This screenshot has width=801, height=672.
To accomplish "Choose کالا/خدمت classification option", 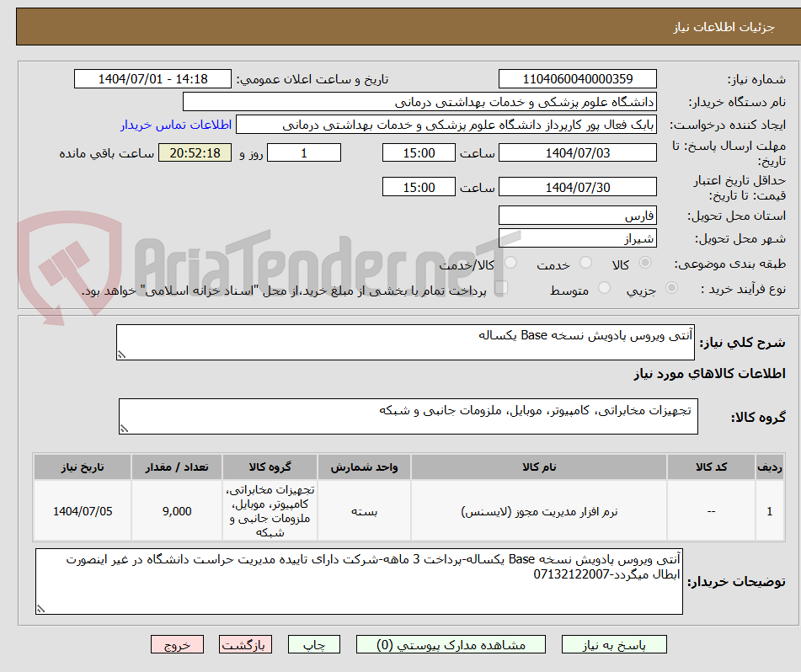I will pyautogui.click(x=510, y=262).
